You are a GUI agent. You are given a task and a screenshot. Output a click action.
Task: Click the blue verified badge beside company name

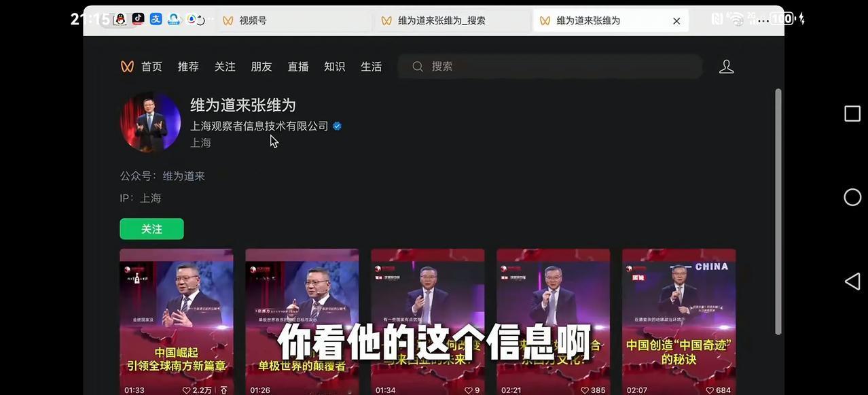[x=337, y=126]
